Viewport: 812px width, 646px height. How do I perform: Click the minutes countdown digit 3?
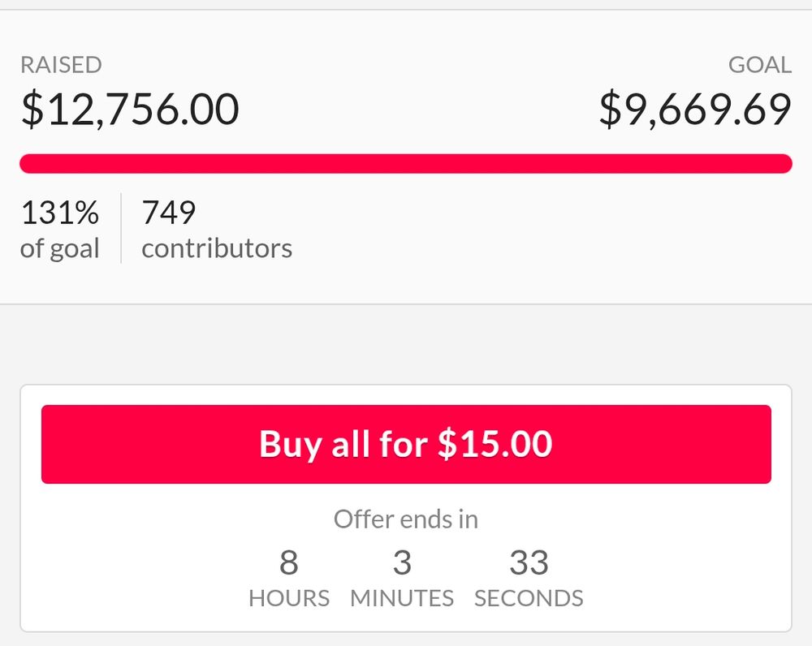point(401,562)
